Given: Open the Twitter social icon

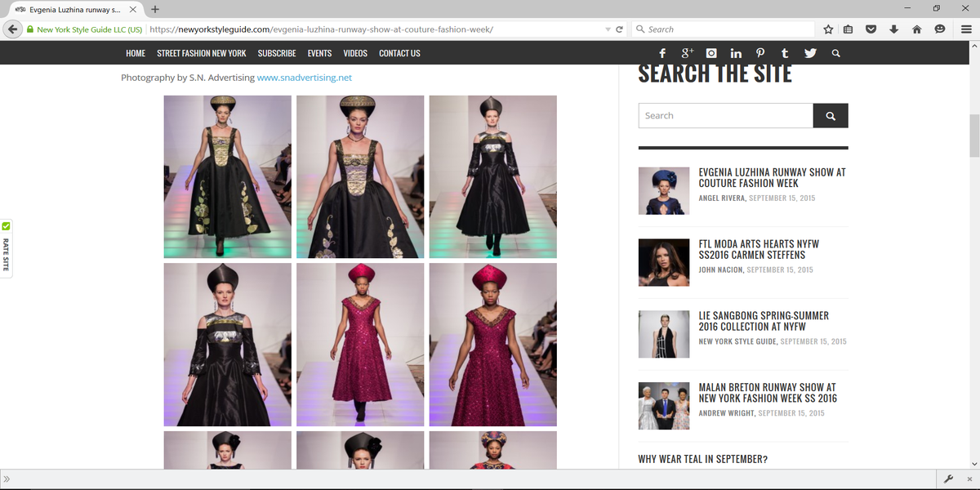Looking at the screenshot, I should [x=810, y=53].
